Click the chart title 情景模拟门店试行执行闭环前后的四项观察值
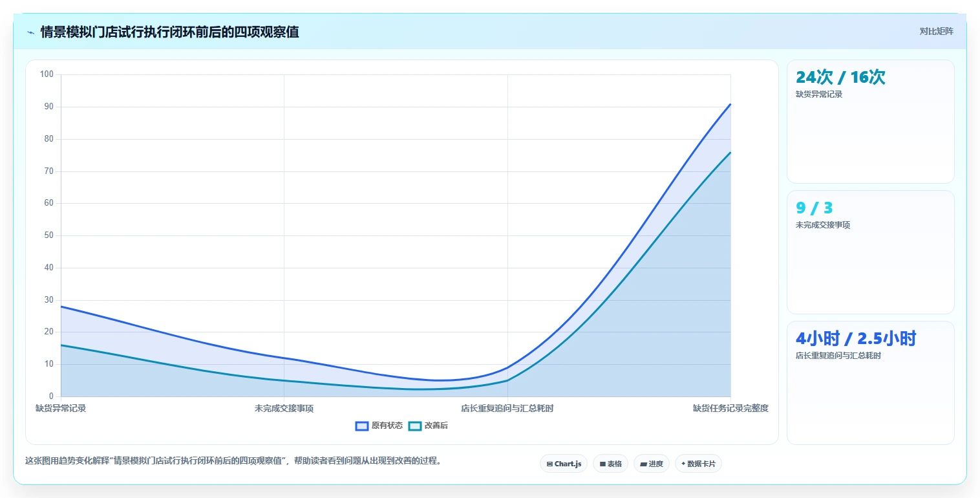The height and width of the screenshot is (498, 980). [169, 32]
